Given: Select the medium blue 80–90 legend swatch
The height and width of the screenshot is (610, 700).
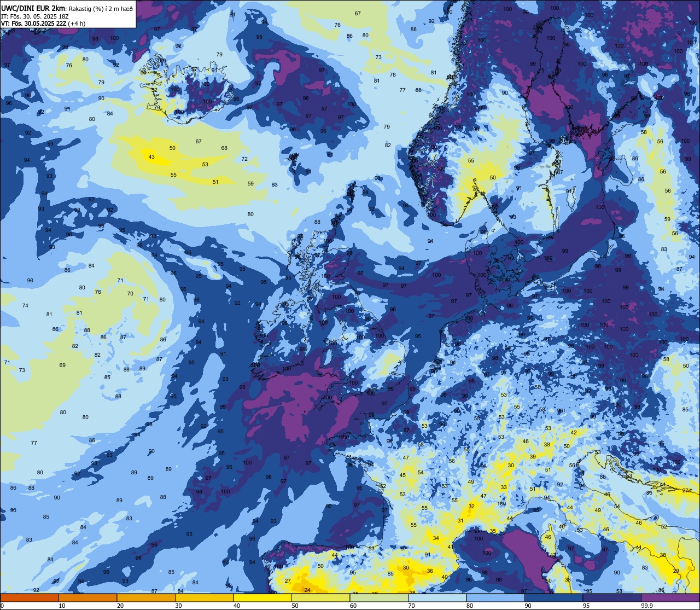Looking at the screenshot, I should (x=495, y=597).
